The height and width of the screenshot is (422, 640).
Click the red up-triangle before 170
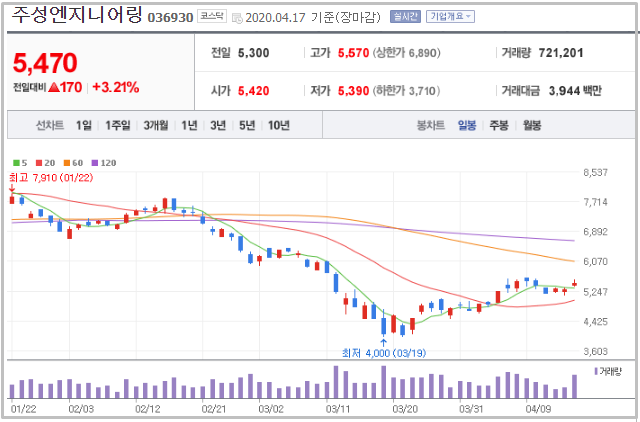pos(54,87)
